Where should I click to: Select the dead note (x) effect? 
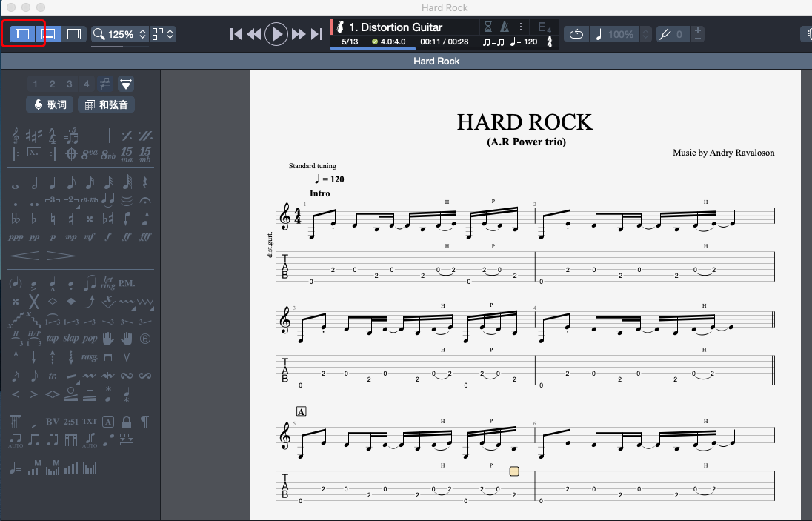[33, 301]
